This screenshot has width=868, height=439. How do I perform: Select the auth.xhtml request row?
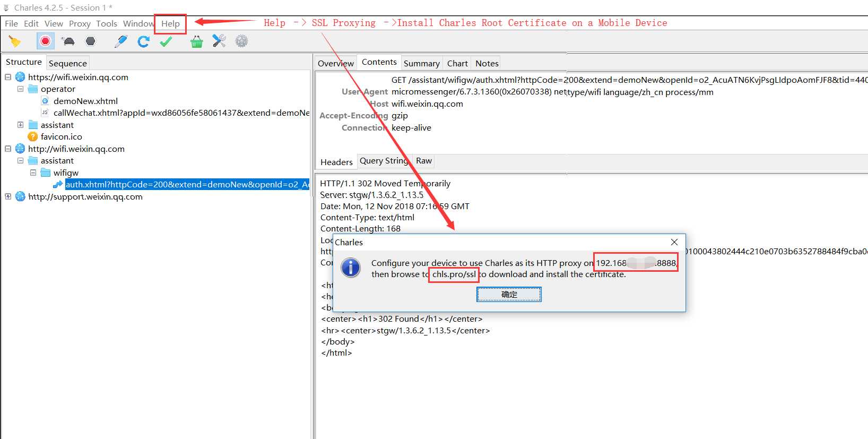pyautogui.click(x=187, y=184)
